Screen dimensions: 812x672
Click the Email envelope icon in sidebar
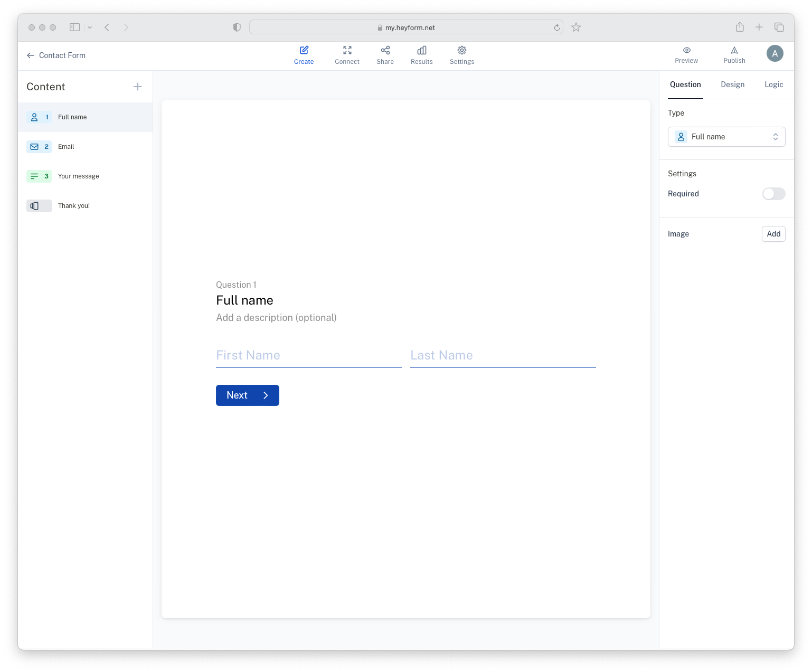point(34,147)
